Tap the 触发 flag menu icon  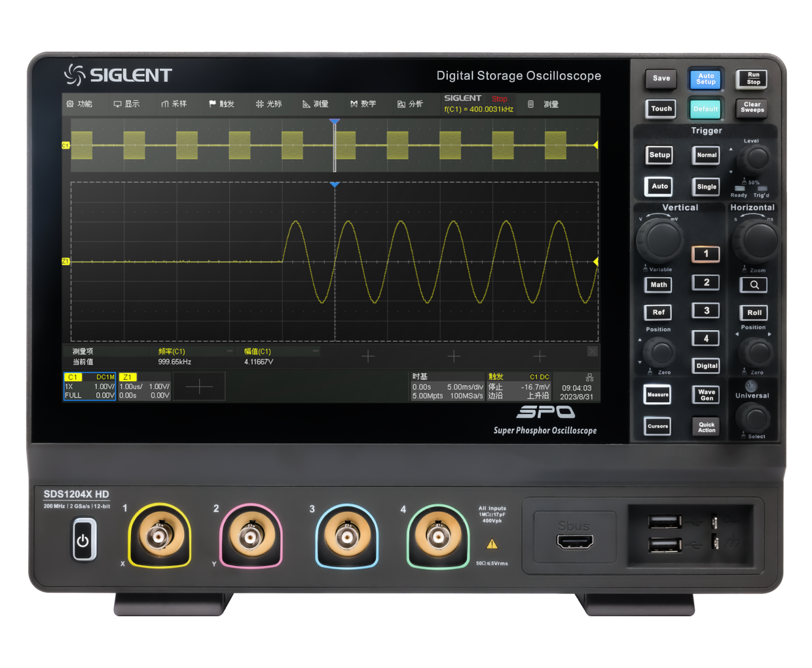point(212,104)
